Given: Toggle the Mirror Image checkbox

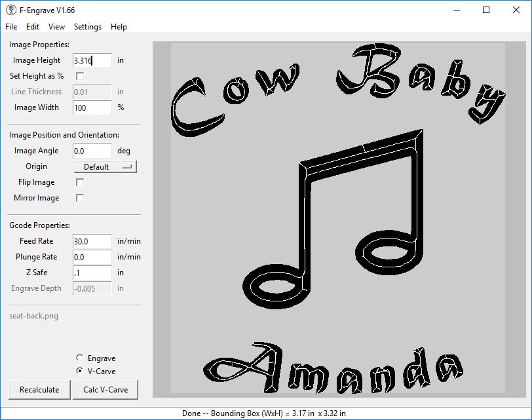Looking at the screenshot, I should click(x=80, y=198).
